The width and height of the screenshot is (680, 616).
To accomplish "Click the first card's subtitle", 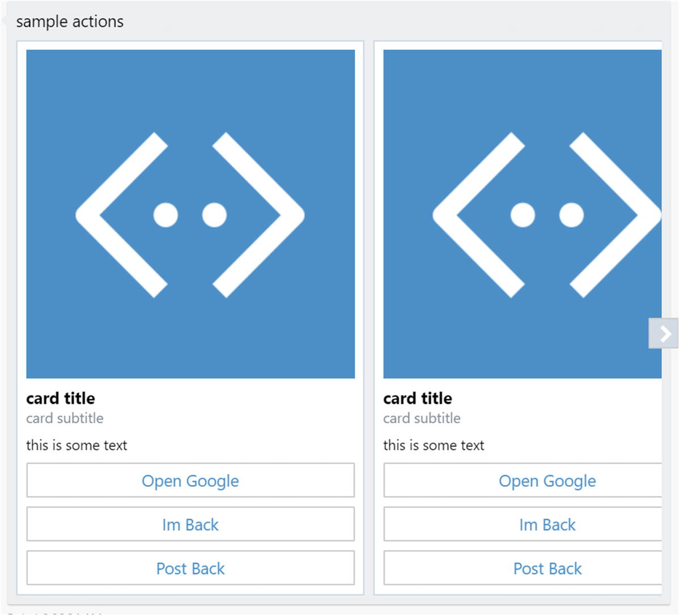I will (x=65, y=418).
